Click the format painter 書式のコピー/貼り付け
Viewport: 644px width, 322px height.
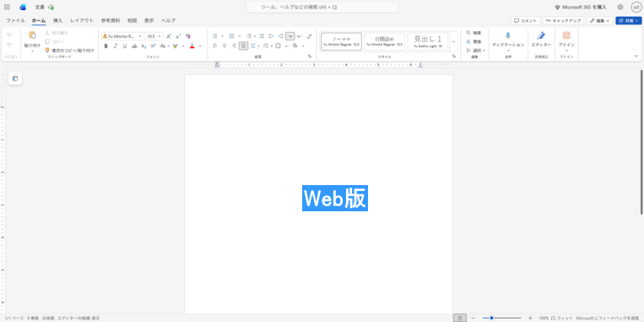tap(69, 50)
